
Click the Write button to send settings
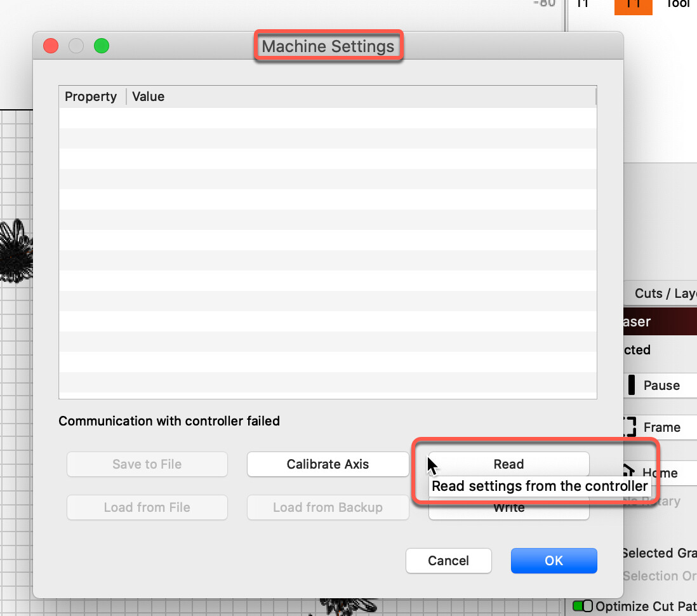(x=508, y=507)
